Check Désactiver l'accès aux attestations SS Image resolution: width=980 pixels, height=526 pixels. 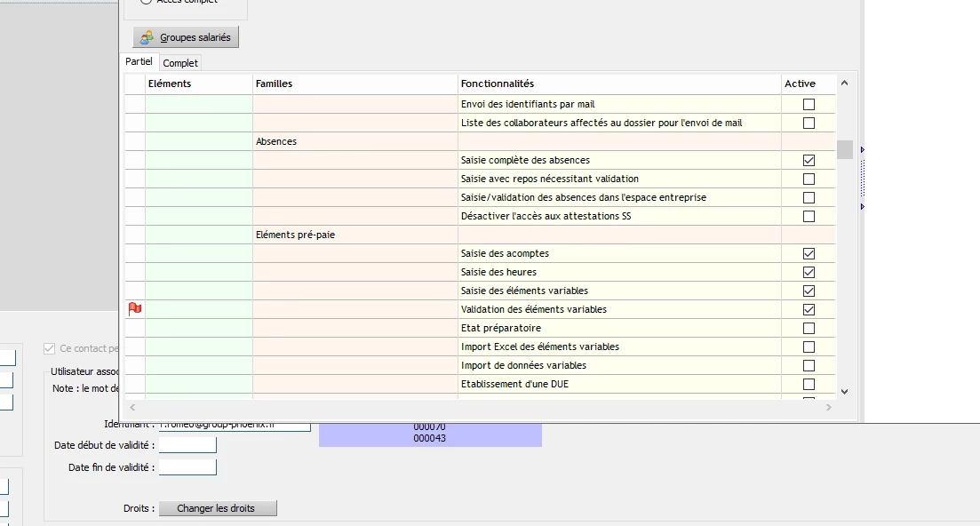coord(809,216)
